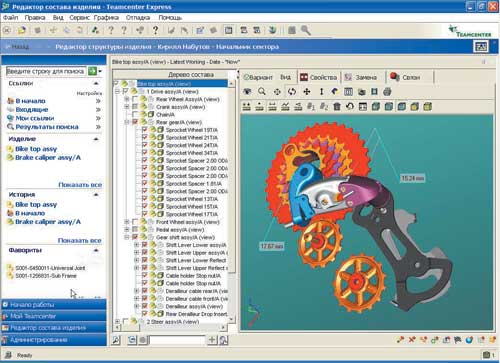Viewport: 500px width, 363px height.
Task: Switch to the Замена tab
Action: [362, 77]
